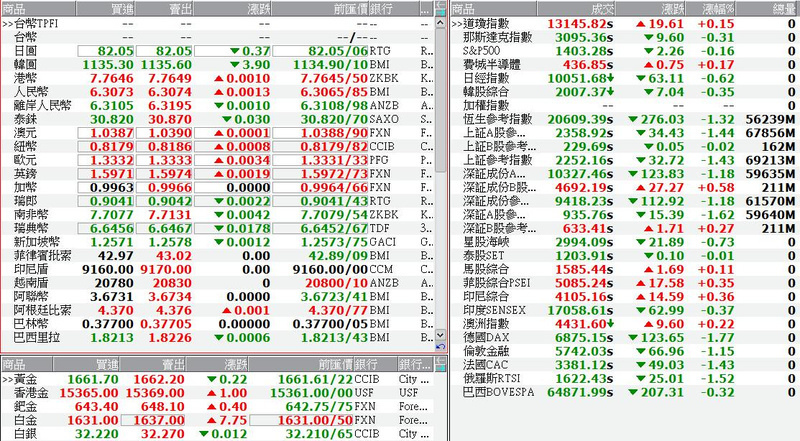
Task: Select the 紐幣 currency row
Action: [x=217, y=146]
